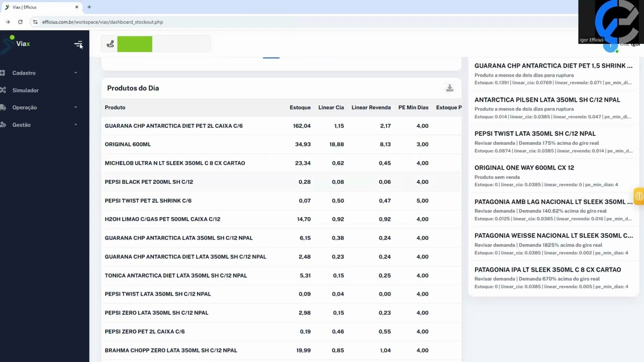Click the Gestão user-gear icon
The image size is (644, 362).
point(3,125)
